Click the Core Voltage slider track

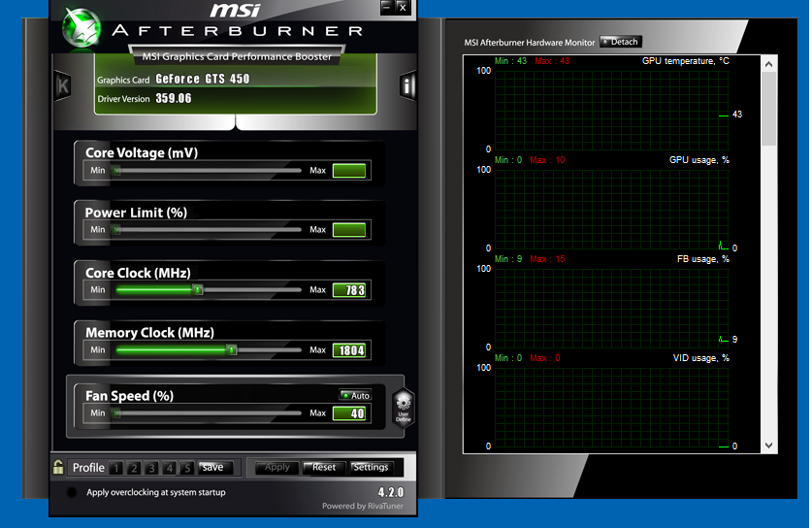pyautogui.click(x=208, y=170)
